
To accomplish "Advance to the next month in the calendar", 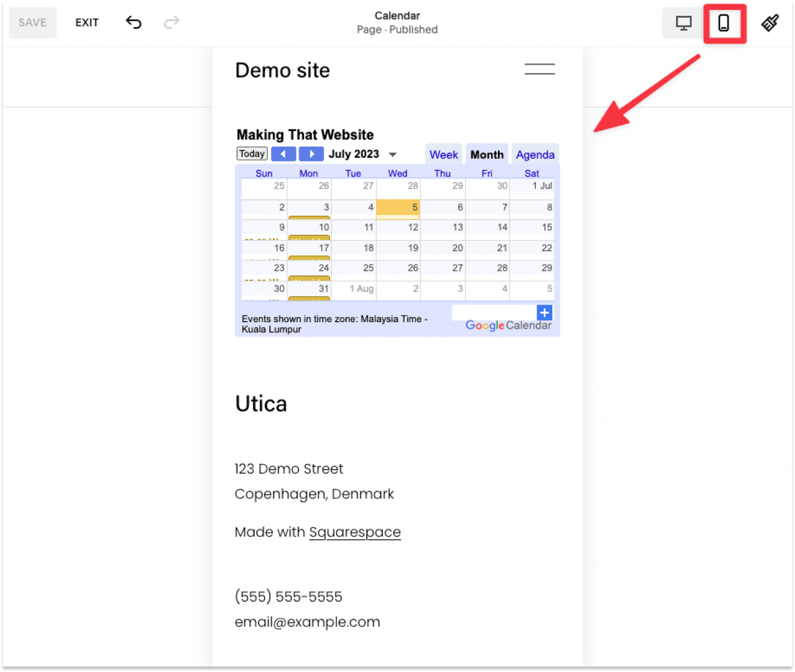I will point(312,153).
